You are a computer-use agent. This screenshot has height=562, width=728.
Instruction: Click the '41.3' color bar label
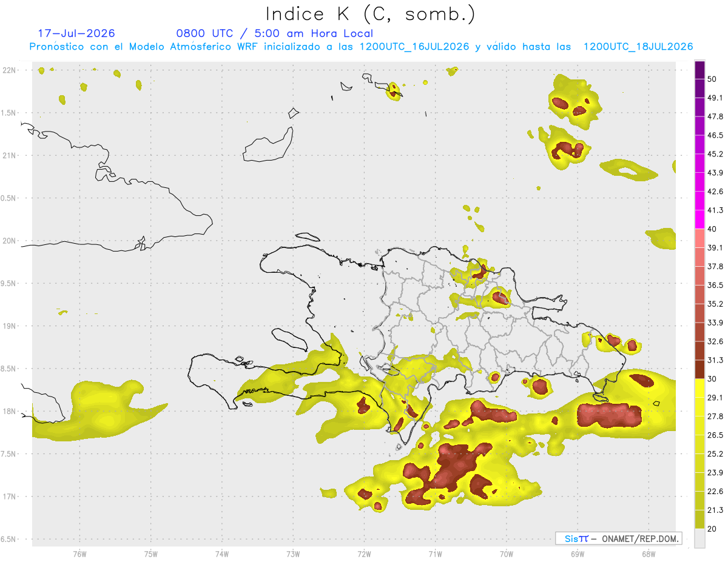[x=715, y=210]
